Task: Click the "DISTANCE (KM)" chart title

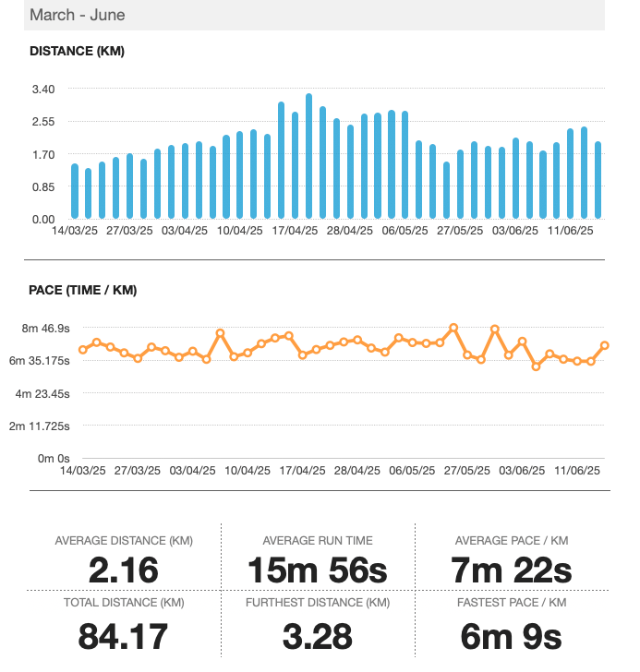Action: pyautogui.click(x=77, y=52)
